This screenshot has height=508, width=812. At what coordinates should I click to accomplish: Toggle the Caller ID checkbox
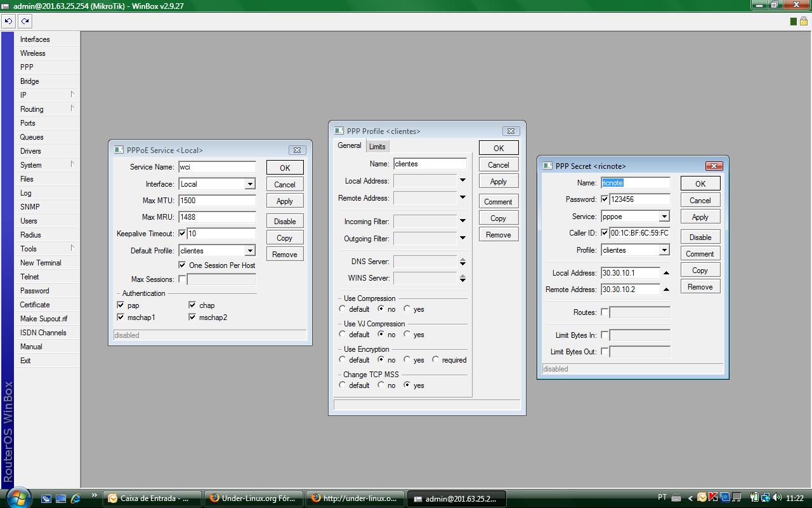[605, 233]
